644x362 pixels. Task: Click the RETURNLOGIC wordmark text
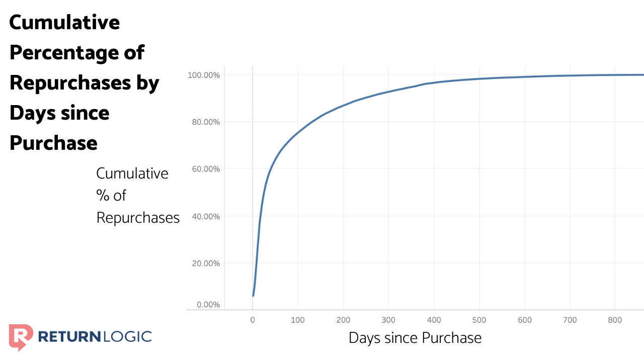(x=95, y=336)
